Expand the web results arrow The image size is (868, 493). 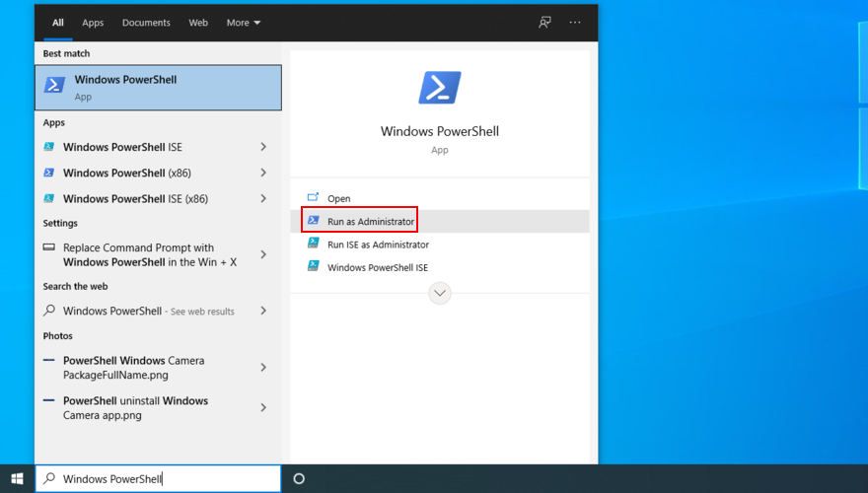pos(263,311)
